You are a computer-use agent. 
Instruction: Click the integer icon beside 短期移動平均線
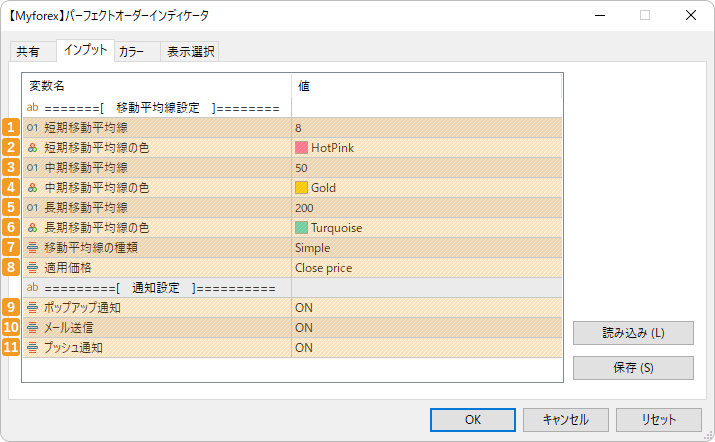32,128
